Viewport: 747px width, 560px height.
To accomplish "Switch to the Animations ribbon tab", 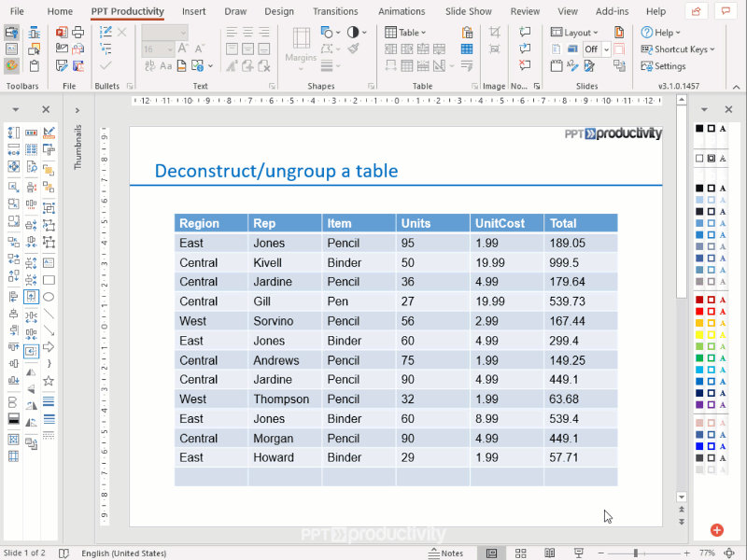I will click(x=402, y=11).
